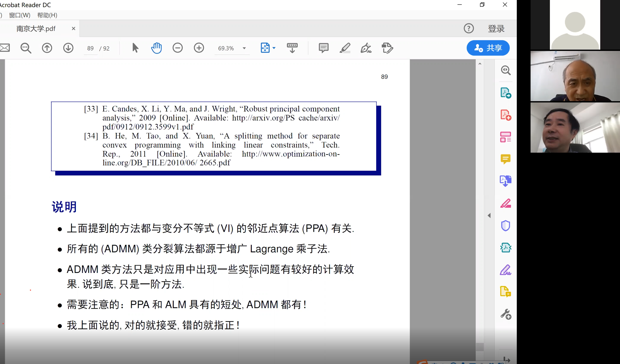Click the next page down-arrow icon
The image size is (620, 364).
tap(68, 48)
